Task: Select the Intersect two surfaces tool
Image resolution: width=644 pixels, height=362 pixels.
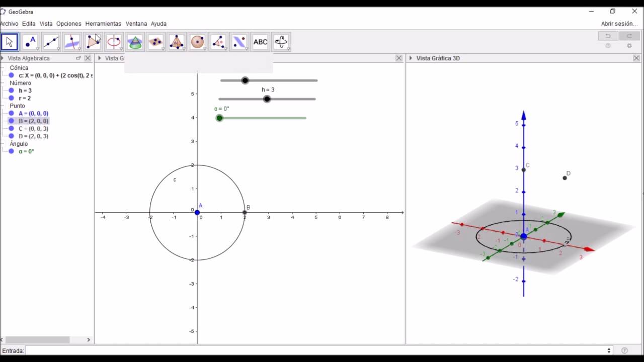Action: [135, 42]
